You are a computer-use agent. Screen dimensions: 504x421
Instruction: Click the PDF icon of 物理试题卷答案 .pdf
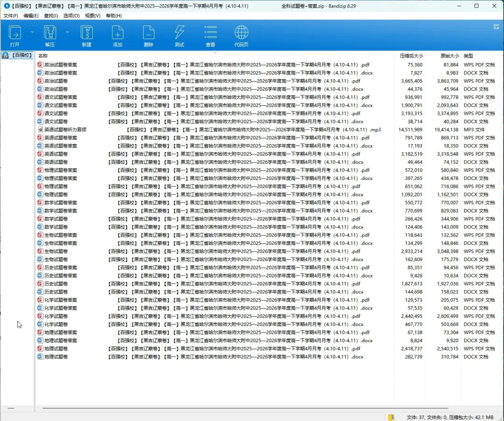40,170
